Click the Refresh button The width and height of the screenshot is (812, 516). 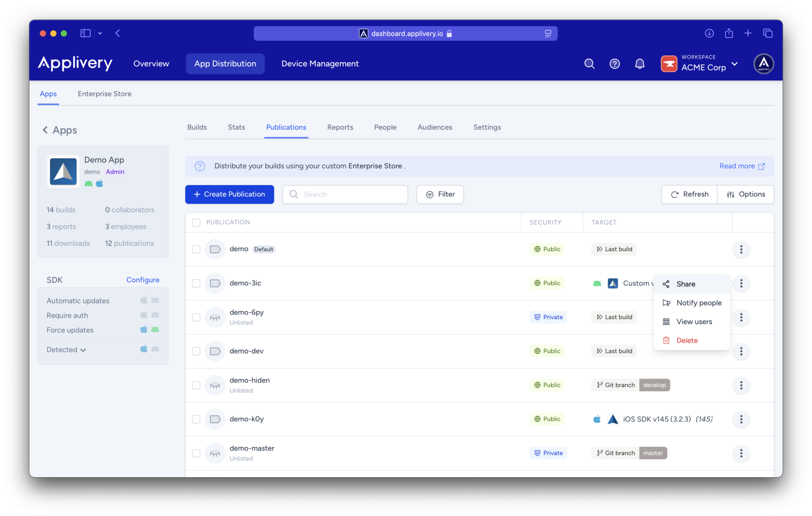[x=689, y=194]
